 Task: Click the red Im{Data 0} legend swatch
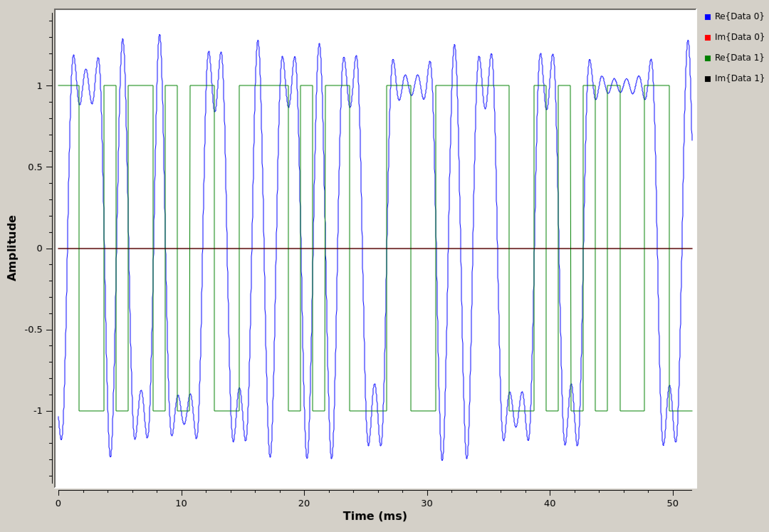click(708, 37)
